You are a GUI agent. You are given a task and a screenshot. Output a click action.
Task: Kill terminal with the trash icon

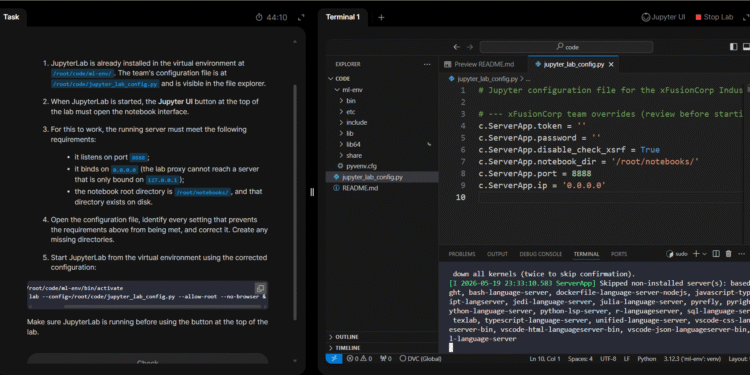click(x=728, y=254)
